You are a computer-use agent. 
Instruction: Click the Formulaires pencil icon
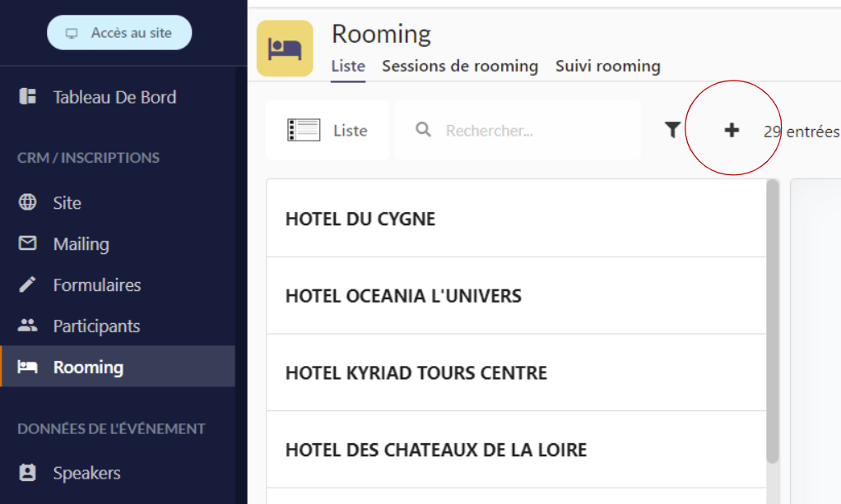28,284
